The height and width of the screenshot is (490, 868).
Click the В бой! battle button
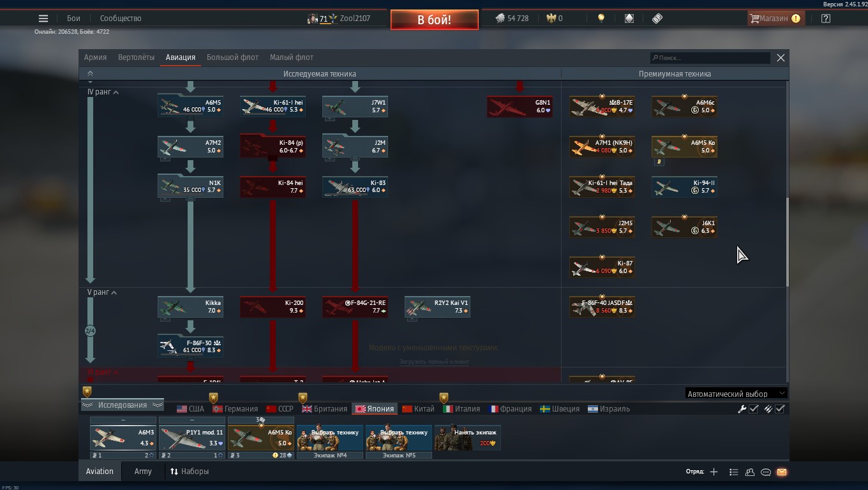click(x=435, y=20)
